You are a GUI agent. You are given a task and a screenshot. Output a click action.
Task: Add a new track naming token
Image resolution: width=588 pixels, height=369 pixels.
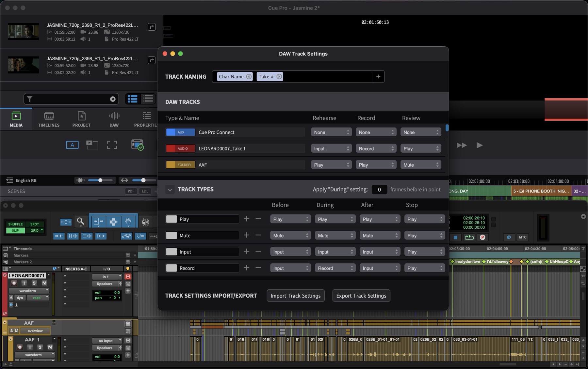click(x=378, y=77)
